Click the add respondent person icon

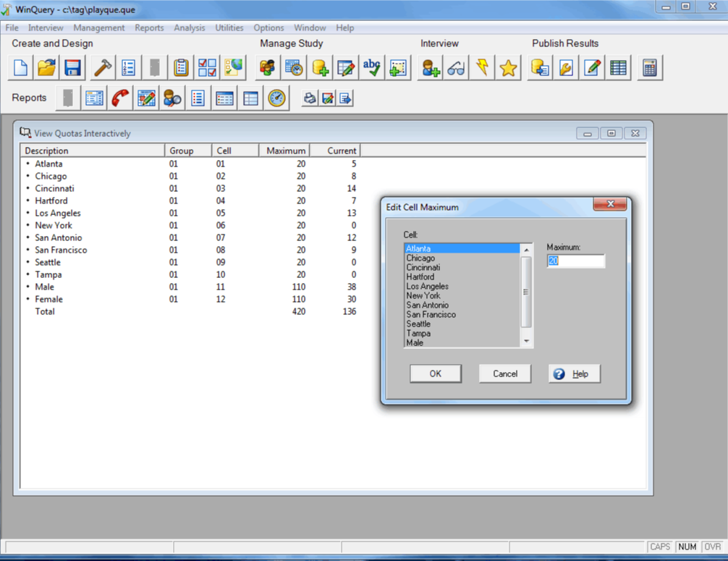pos(431,68)
